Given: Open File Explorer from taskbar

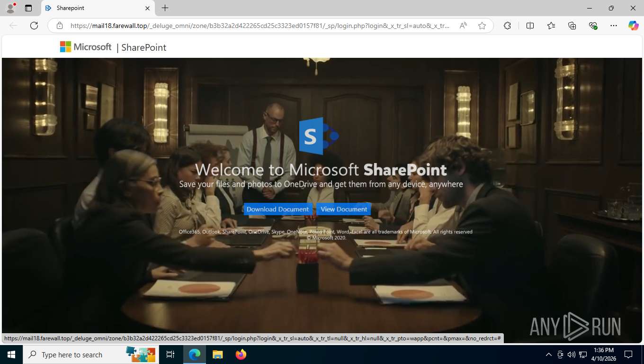Looking at the screenshot, I should [x=217, y=355].
